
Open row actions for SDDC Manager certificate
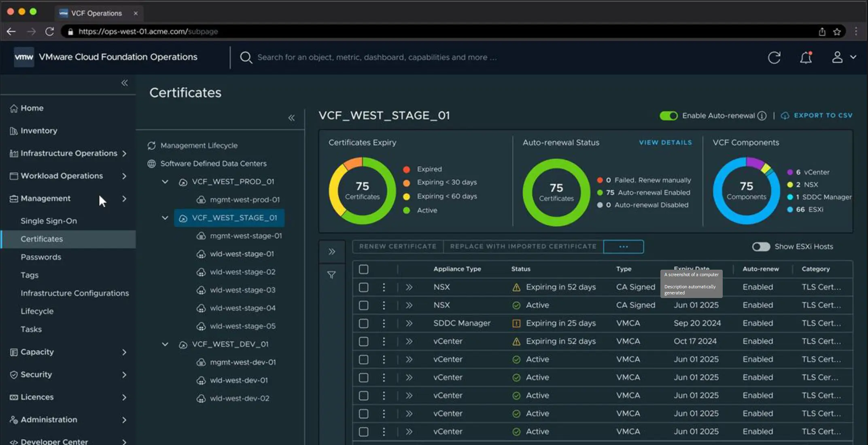(384, 323)
